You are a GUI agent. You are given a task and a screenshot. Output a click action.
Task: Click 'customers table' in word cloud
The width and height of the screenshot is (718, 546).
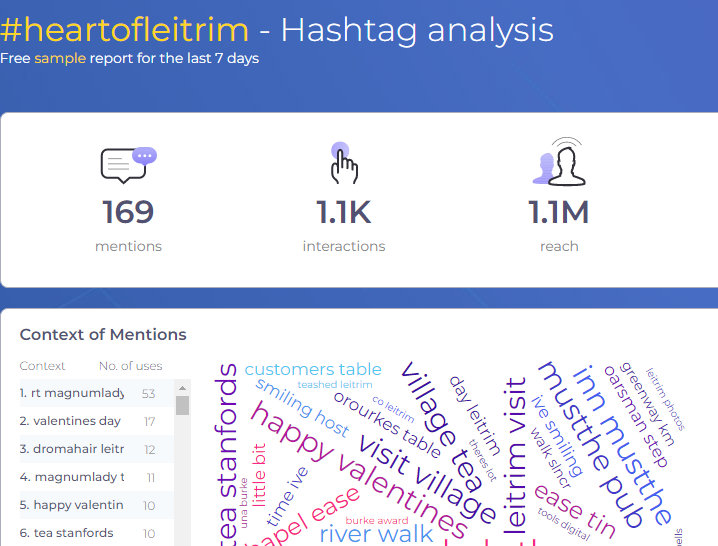(x=313, y=369)
